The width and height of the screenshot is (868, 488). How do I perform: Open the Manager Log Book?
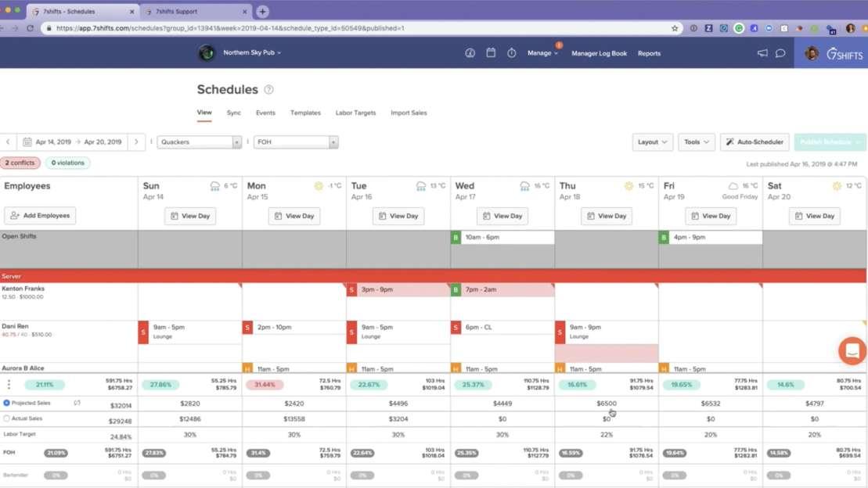(x=599, y=53)
